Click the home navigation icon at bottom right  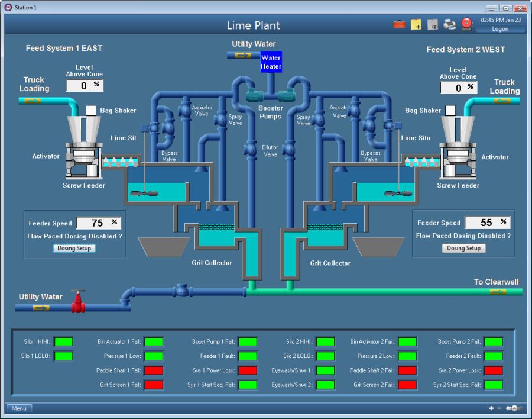click(514, 408)
